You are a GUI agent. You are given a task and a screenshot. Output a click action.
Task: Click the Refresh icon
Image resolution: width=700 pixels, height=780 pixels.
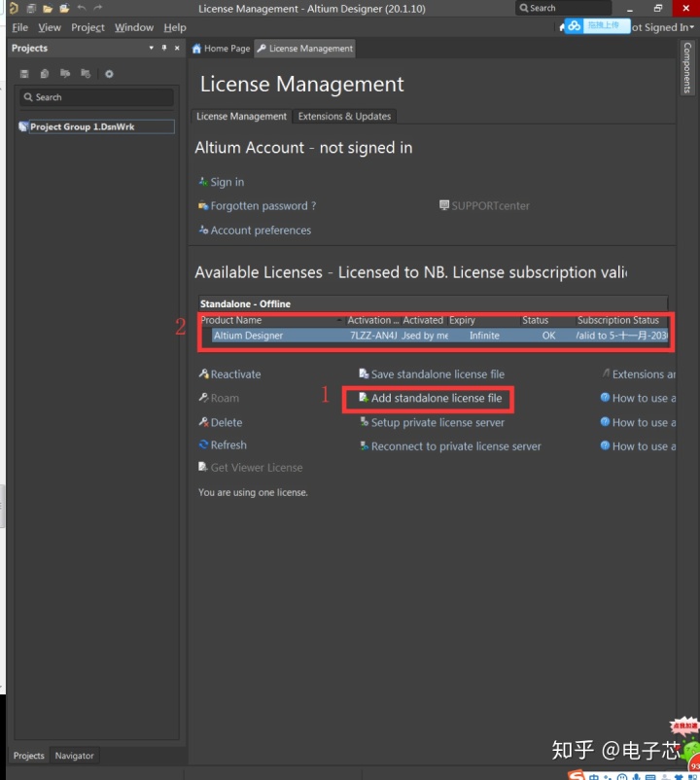(203, 444)
